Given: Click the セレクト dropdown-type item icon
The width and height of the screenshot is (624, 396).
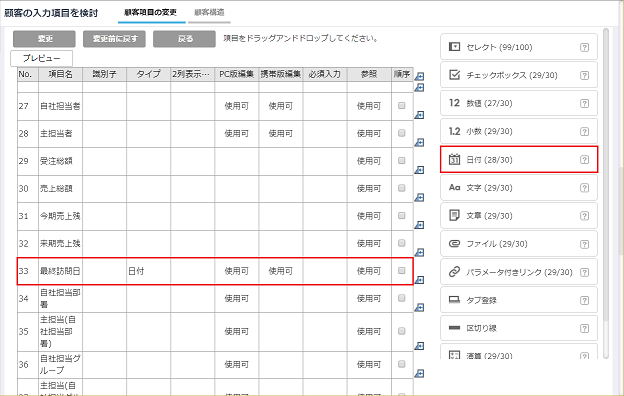Looking at the screenshot, I should (454, 47).
